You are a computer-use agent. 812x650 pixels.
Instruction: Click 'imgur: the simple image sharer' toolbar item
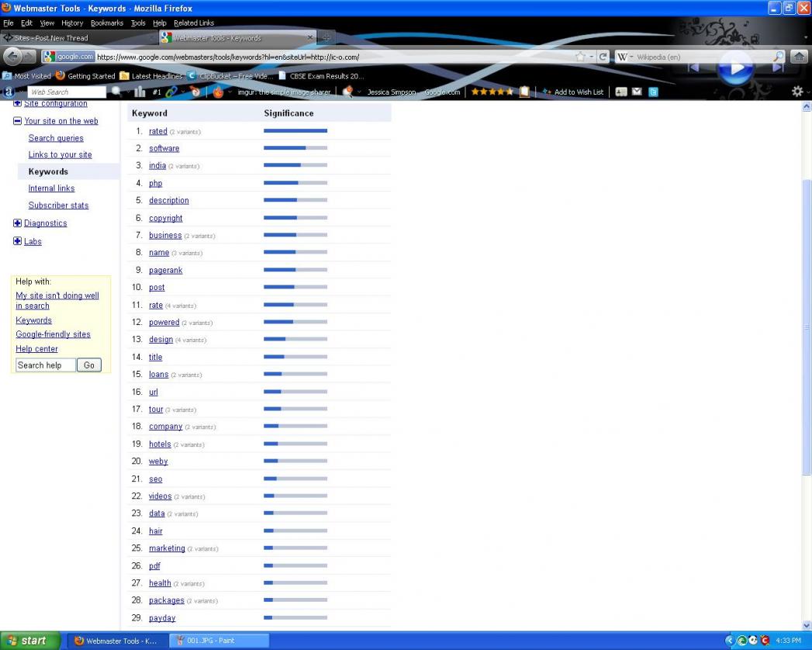pos(284,92)
